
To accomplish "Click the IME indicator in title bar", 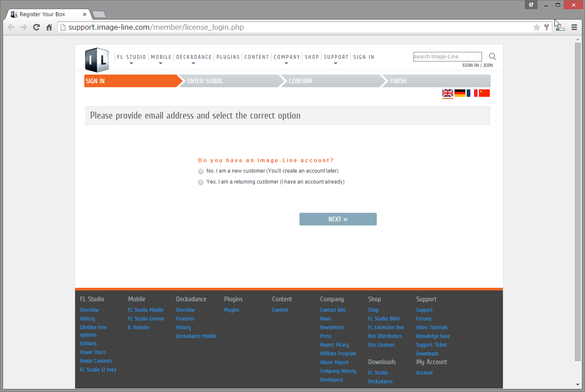I will [x=531, y=5].
